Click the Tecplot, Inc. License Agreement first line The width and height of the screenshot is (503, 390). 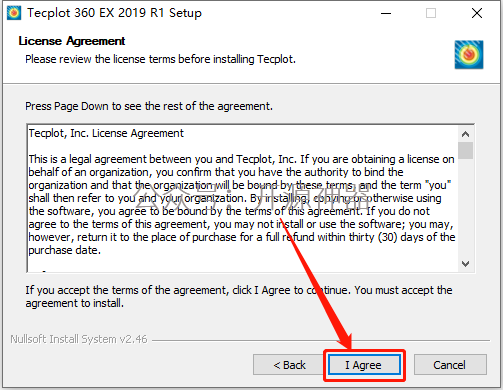coord(106,133)
